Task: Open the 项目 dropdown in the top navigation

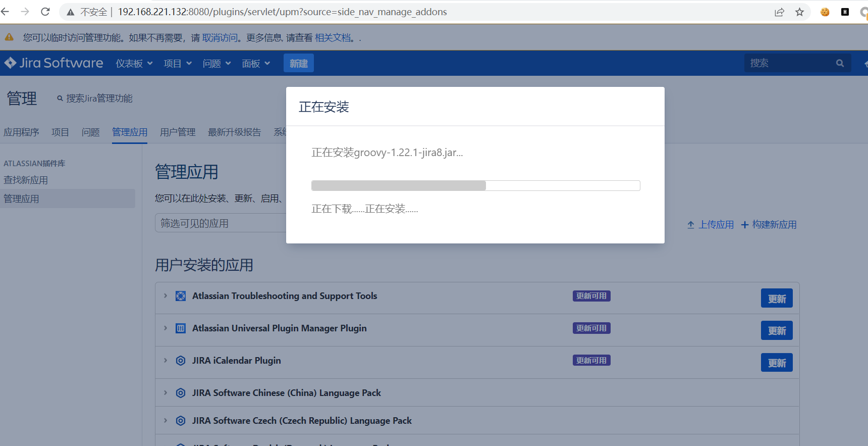Action: click(178, 63)
